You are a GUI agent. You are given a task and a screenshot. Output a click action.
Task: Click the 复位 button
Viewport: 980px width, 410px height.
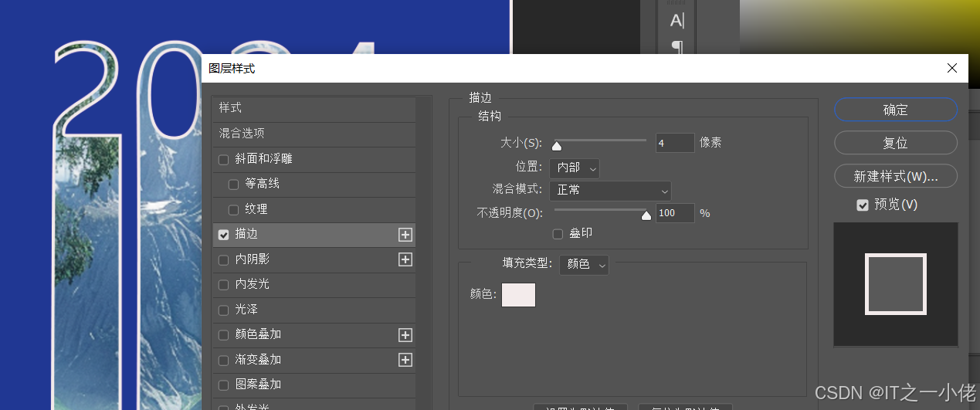coord(896,143)
